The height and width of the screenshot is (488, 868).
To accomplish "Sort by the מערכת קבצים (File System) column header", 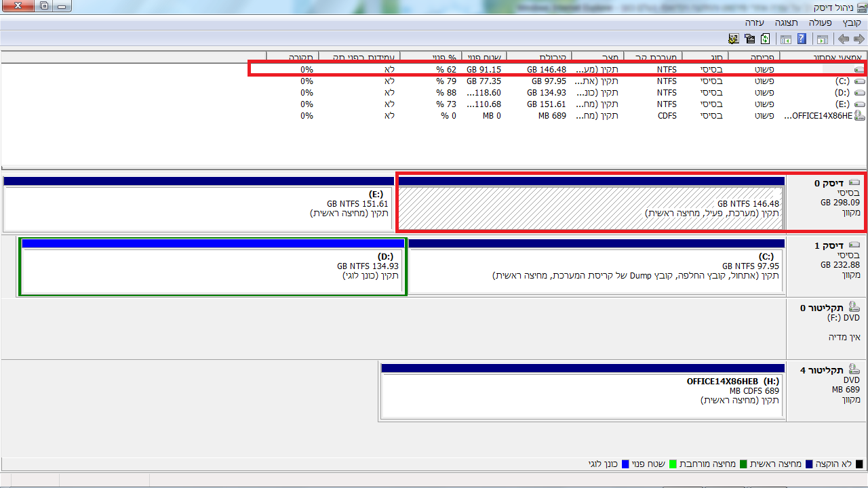I will 652,58.
